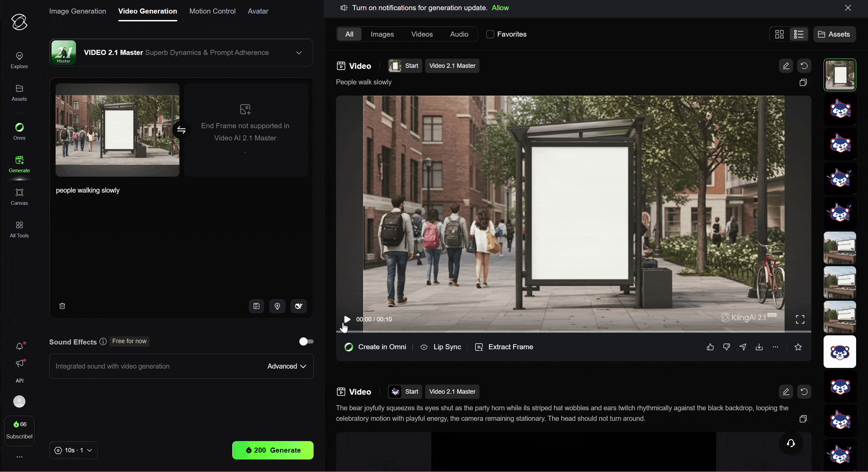
Task: Switch to the Motion Control tab
Action: click(212, 11)
